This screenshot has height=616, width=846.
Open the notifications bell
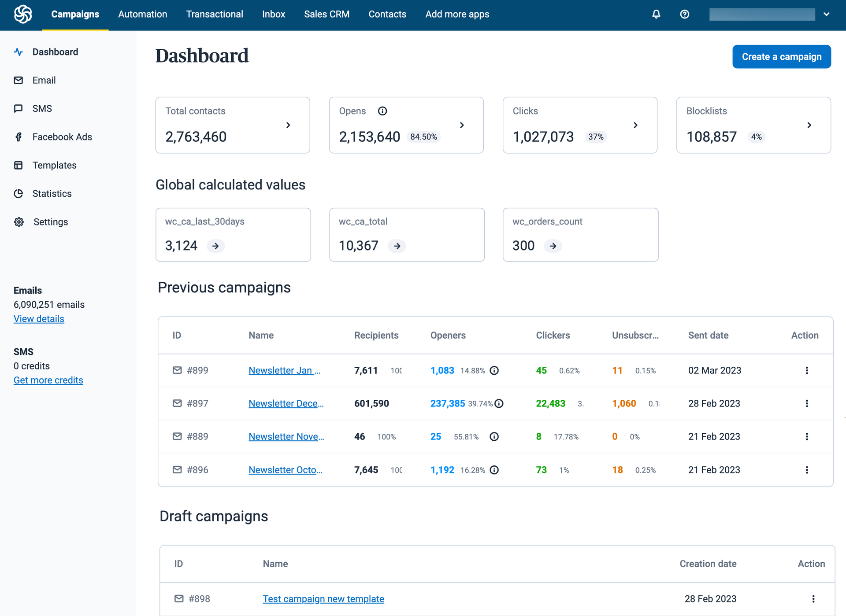click(x=656, y=14)
